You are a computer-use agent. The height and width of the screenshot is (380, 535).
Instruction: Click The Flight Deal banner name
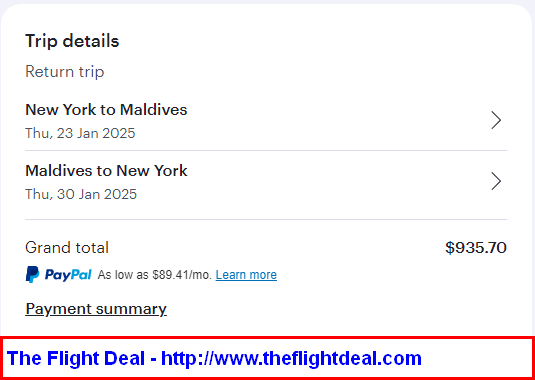pyautogui.click(x=76, y=358)
